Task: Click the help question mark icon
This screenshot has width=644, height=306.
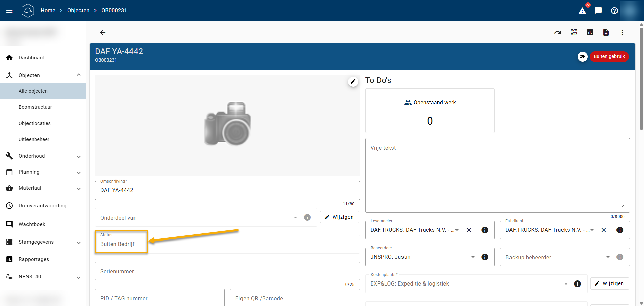Action: (x=614, y=11)
